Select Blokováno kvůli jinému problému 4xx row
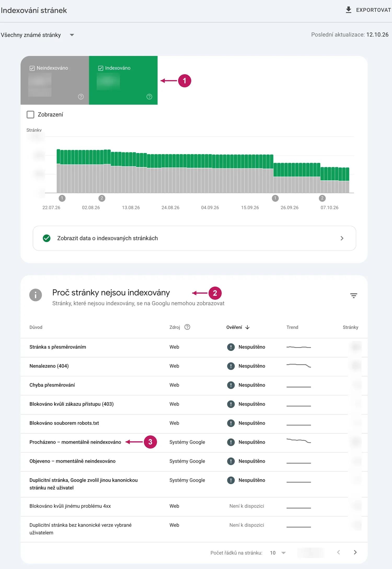Viewport: 392px width, 569px height. click(x=194, y=507)
